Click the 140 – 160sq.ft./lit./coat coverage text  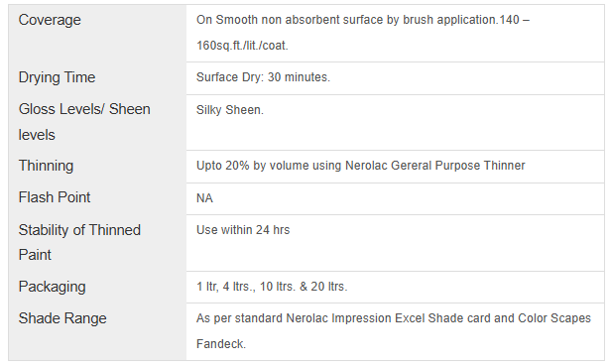(363, 33)
